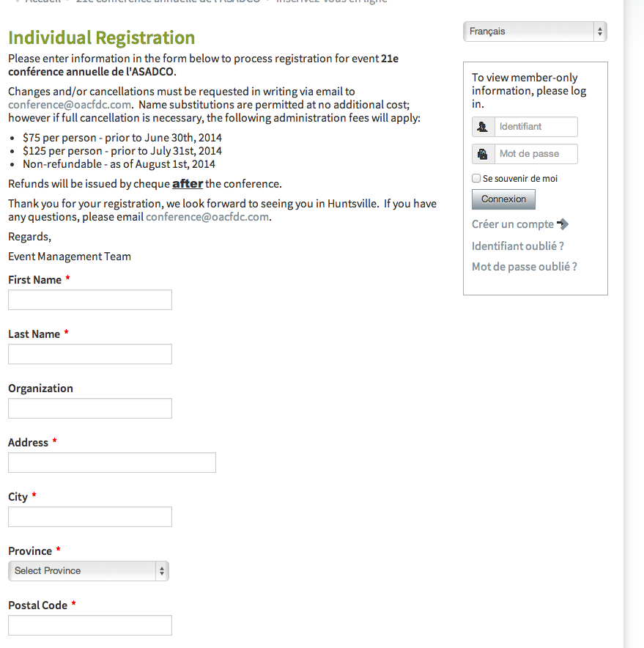Click the arrow icon next to Créer un compte
Image resolution: width=644 pixels, height=648 pixels.
click(563, 224)
